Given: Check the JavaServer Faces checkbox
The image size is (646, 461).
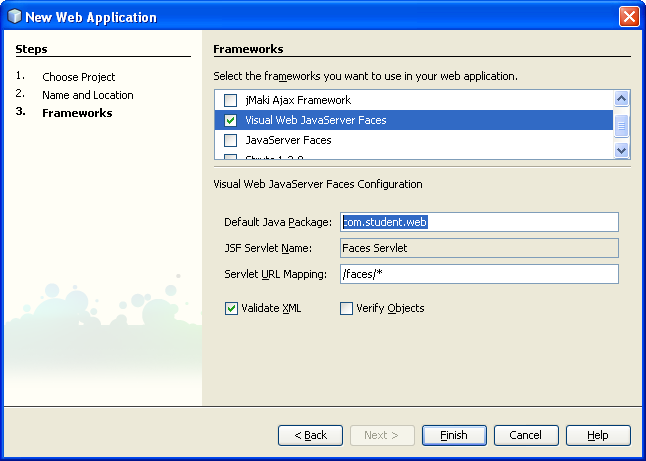Looking at the screenshot, I should pos(230,140).
